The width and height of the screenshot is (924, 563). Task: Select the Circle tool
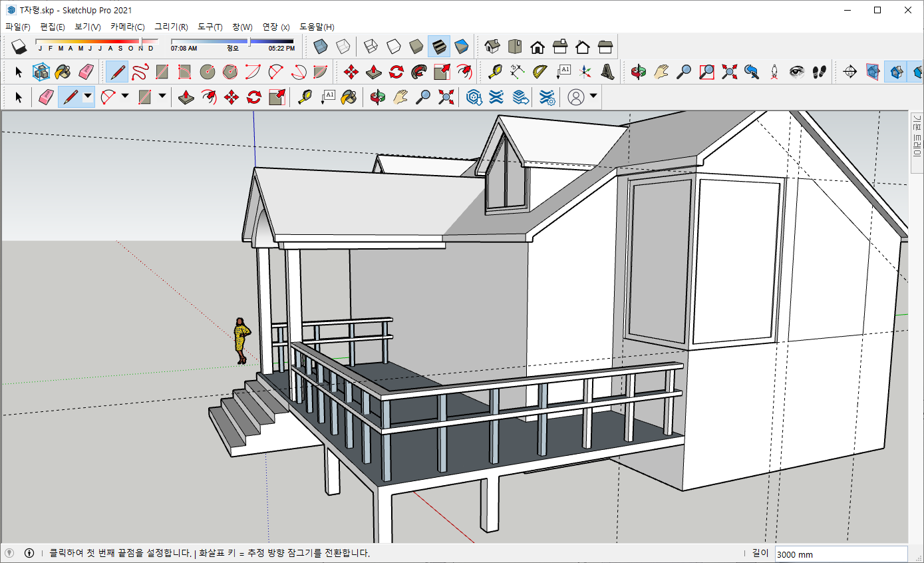tap(207, 71)
